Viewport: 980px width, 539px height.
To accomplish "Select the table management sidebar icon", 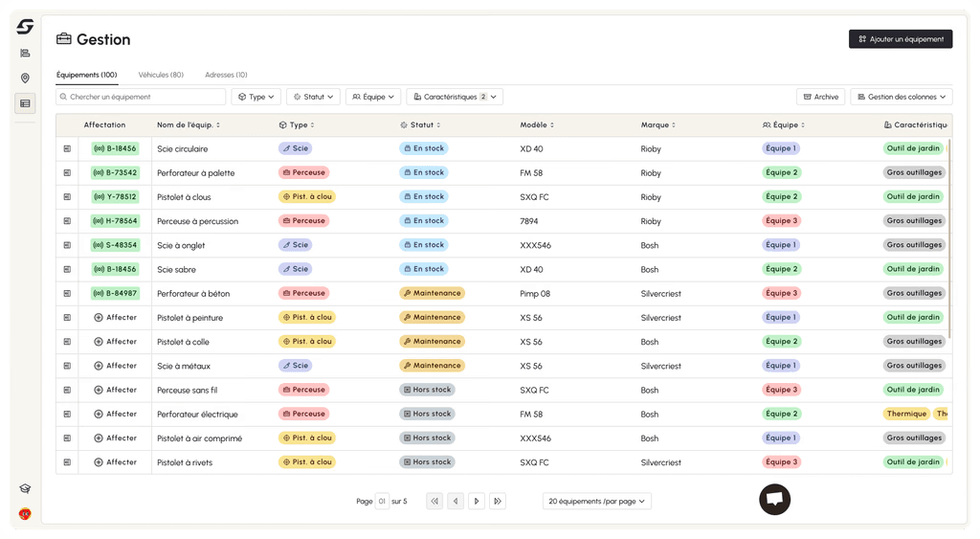I will 25,103.
